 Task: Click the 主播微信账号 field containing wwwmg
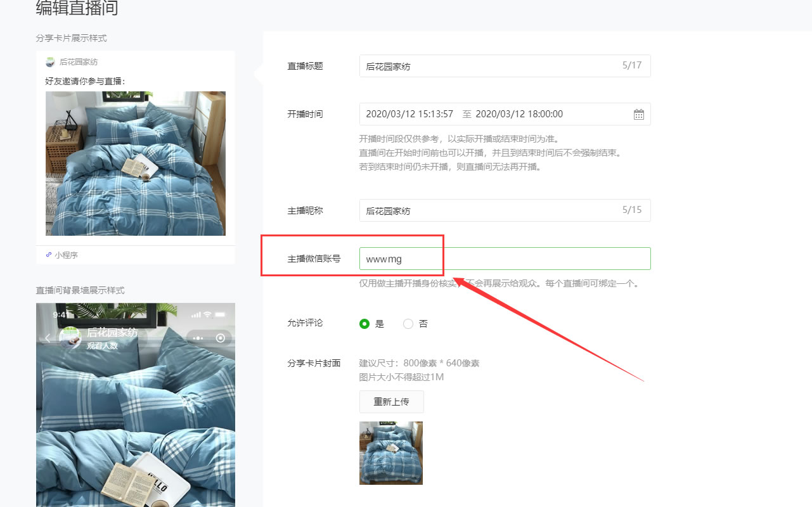coord(505,259)
